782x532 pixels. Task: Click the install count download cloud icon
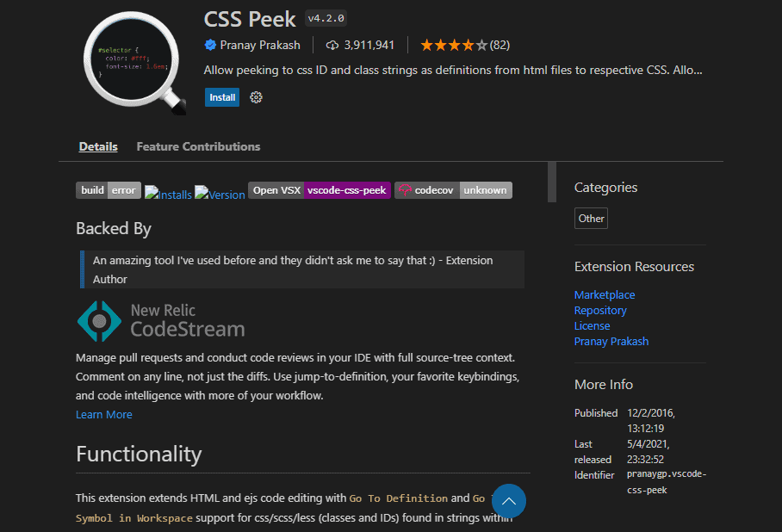click(x=332, y=46)
